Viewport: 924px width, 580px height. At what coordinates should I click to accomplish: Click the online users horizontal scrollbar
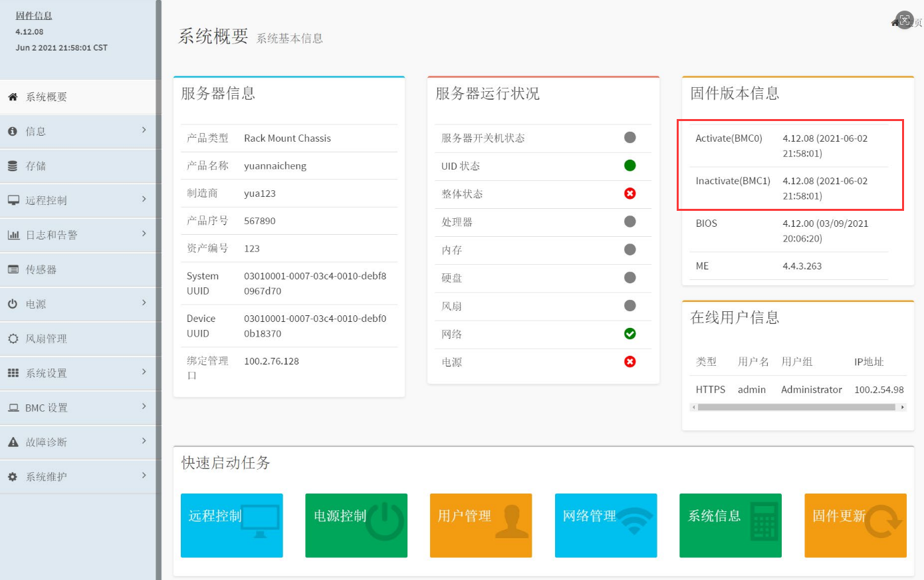tap(796, 407)
